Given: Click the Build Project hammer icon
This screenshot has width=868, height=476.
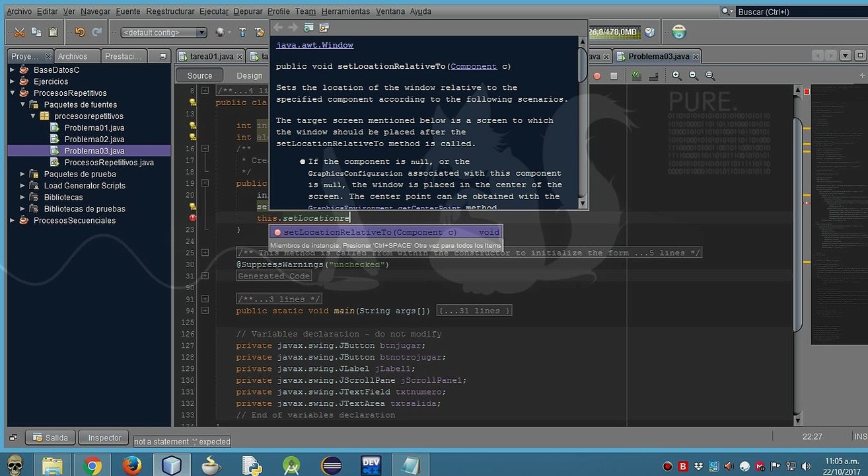Looking at the screenshot, I should pyautogui.click(x=242, y=32).
